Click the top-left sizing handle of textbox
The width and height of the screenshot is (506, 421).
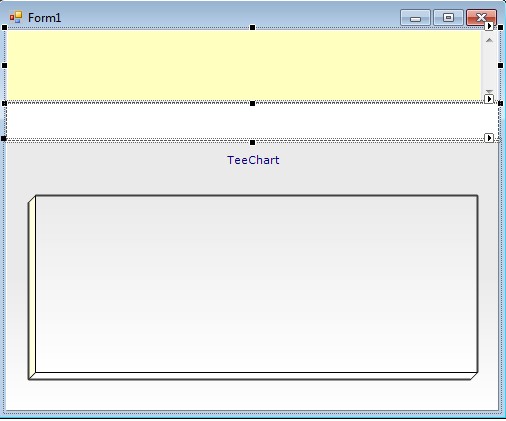pyautogui.click(x=4, y=27)
